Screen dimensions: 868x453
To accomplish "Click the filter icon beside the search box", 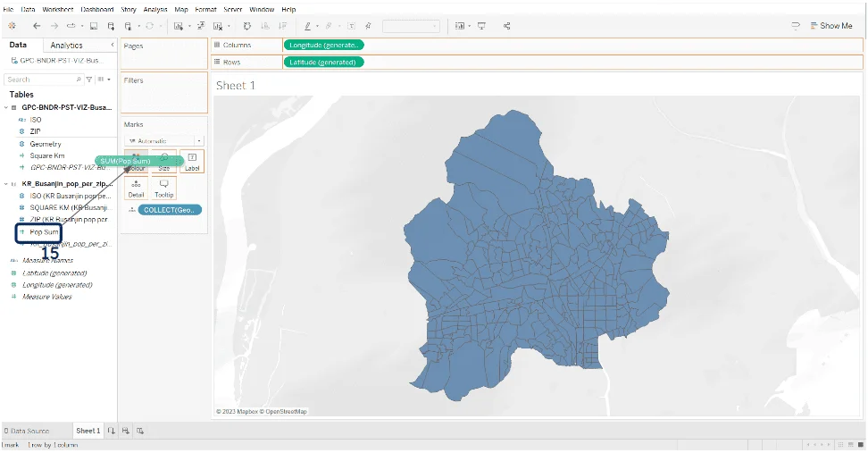I will [88, 80].
